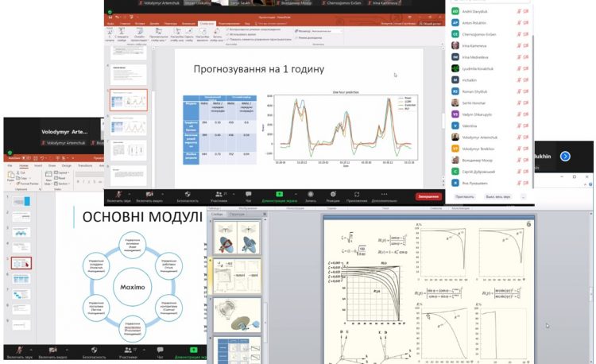Click the start video camera icon in top Zoom toolbar
This screenshot has height=364, width=596.
[x=149, y=194]
